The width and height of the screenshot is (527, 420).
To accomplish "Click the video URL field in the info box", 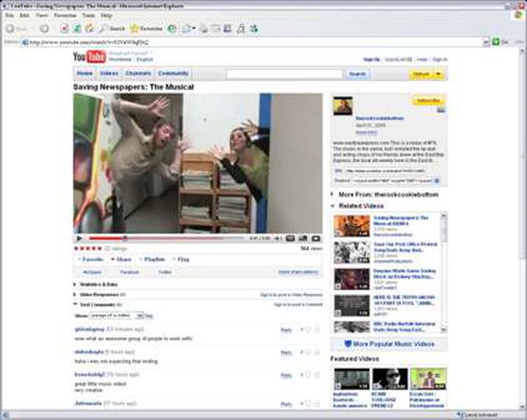I will tap(385, 171).
